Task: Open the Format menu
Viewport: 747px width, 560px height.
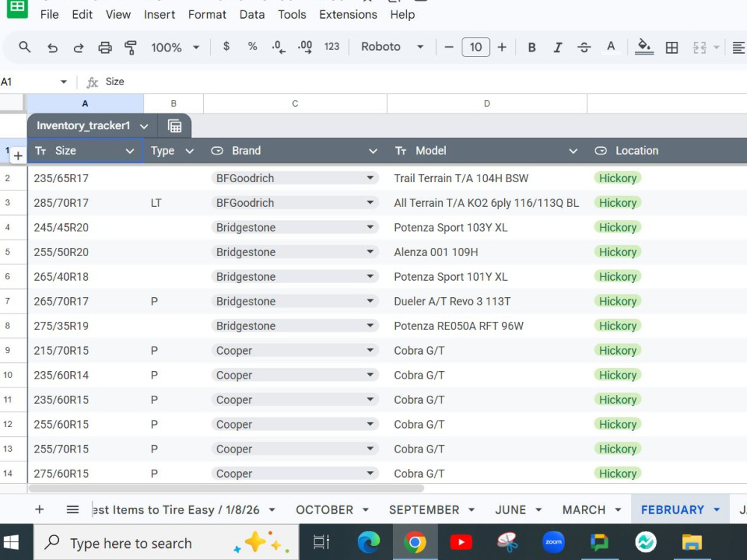Action: click(x=207, y=15)
